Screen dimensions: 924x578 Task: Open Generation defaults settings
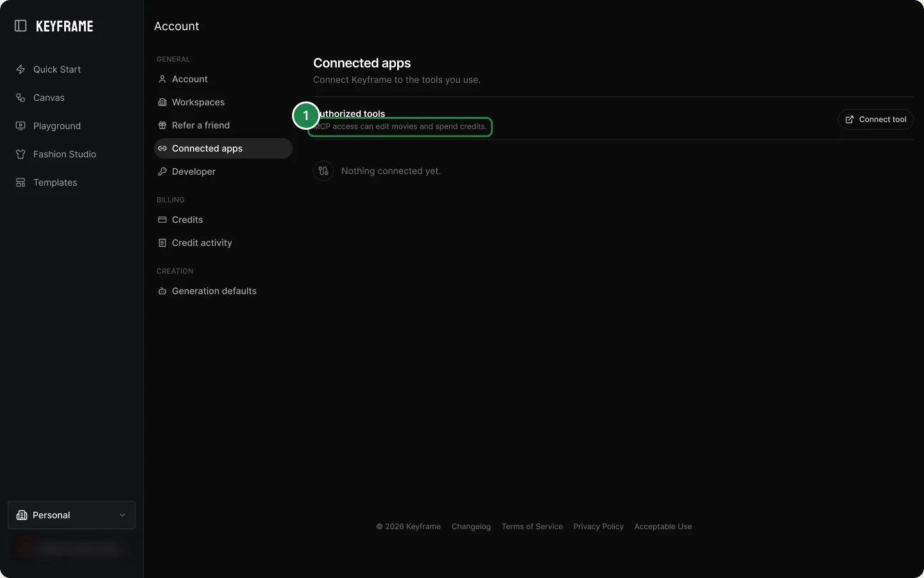point(223,291)
